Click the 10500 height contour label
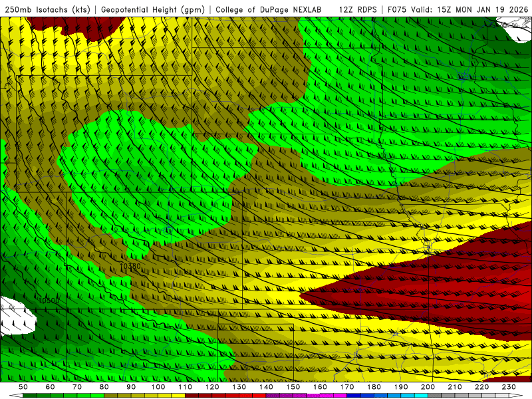532x399 pixels. pos(49,301)
